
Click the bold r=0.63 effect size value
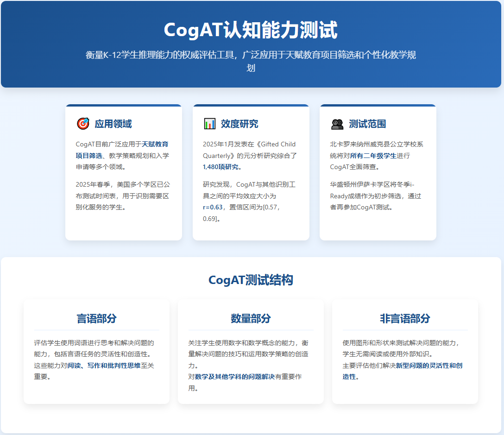coord(213,207)
